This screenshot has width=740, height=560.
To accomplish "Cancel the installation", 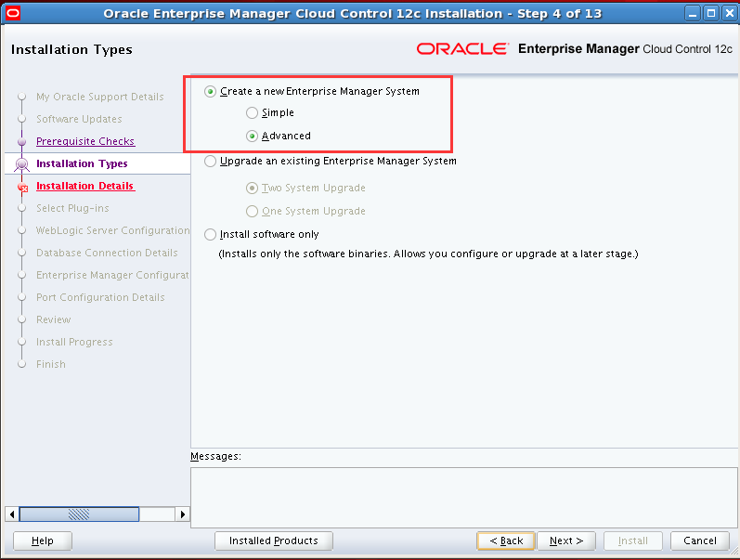I will [700, 540].
